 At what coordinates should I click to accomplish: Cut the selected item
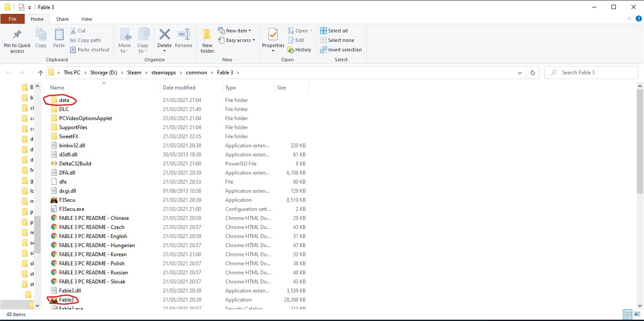pyautogui.click(x=78, y=31)
